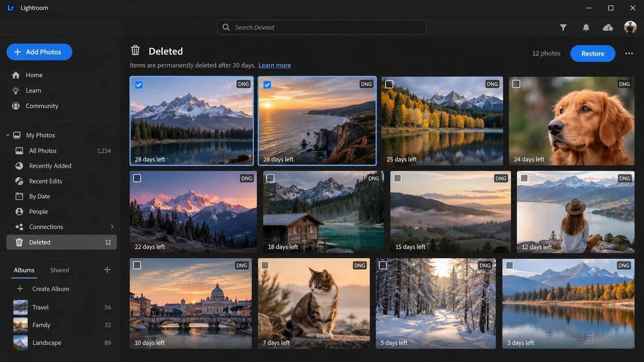Expand the Connections arrow

(112, 227)
